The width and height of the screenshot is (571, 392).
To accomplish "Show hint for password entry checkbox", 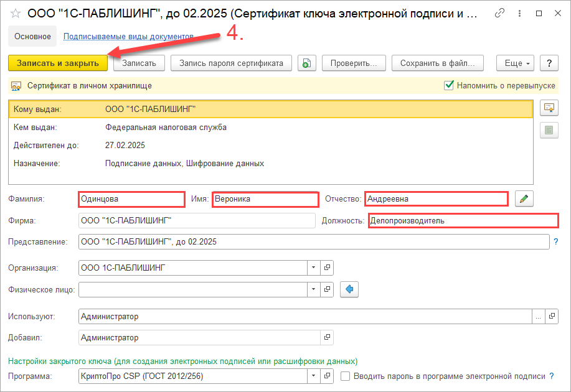I will point(551,376).
